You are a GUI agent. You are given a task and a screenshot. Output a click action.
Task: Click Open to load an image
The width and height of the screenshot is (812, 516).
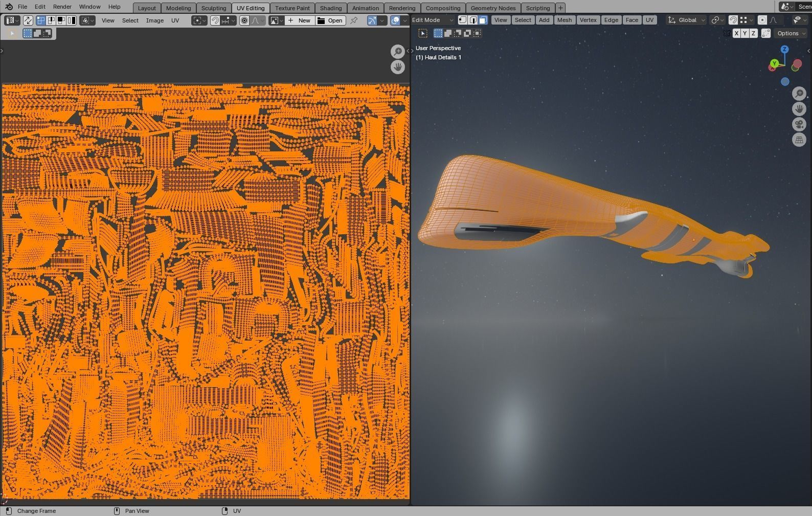(x=330, y=20)
